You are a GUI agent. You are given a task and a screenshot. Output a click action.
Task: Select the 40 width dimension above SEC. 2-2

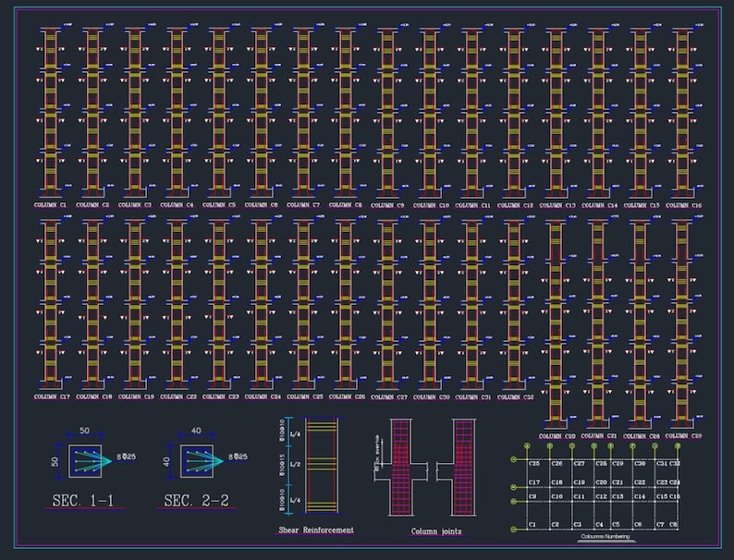pos(196,431)
